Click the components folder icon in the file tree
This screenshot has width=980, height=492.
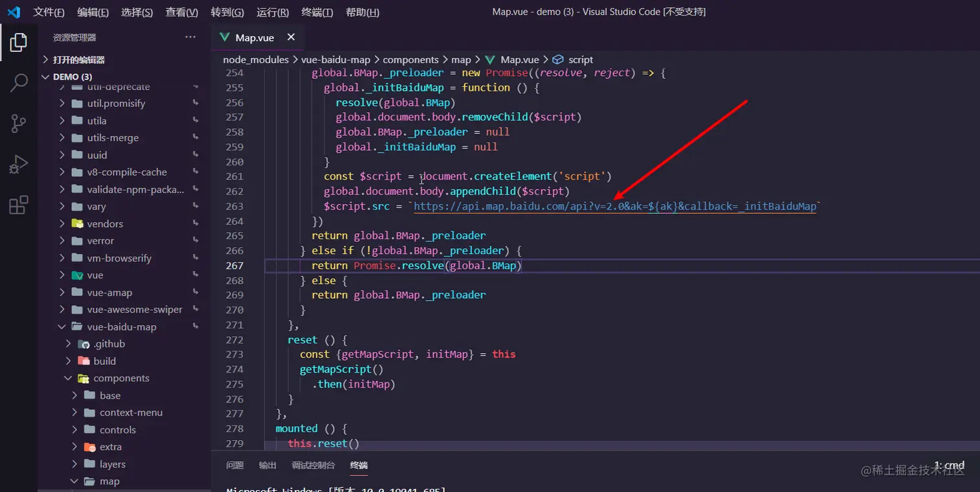coord(84,378)
